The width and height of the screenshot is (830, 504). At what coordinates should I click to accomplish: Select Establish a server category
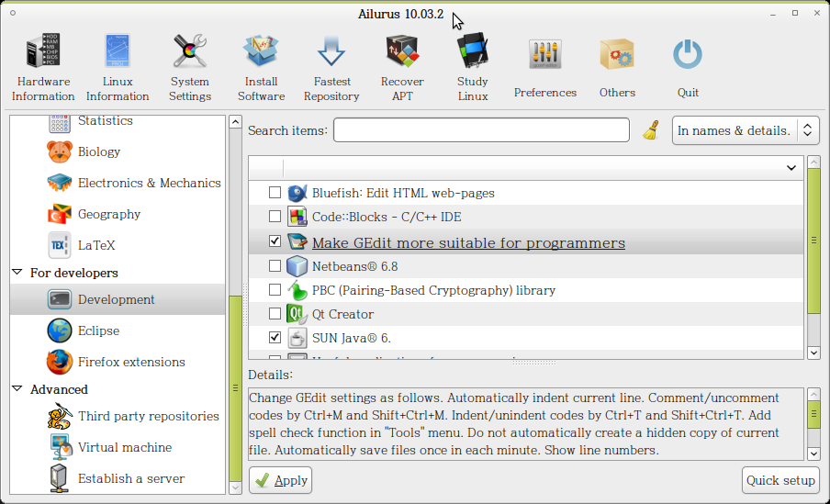tap(118, 478)
